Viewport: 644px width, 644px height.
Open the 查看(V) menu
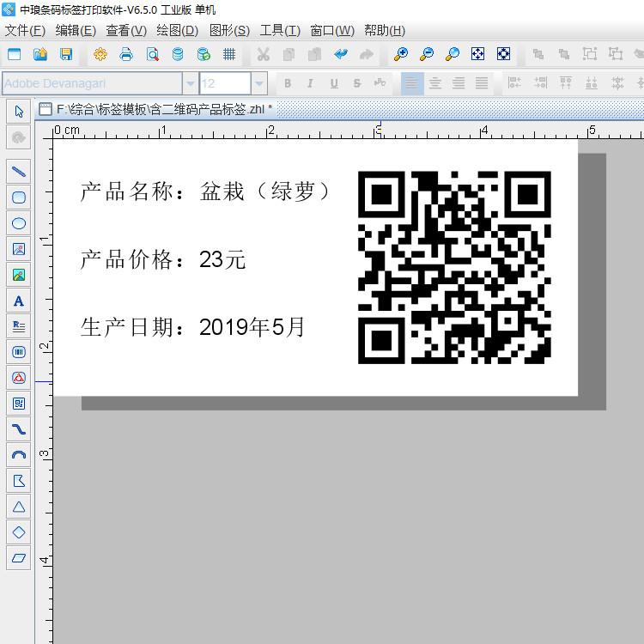pyautogui.click(x=126, y=30)
